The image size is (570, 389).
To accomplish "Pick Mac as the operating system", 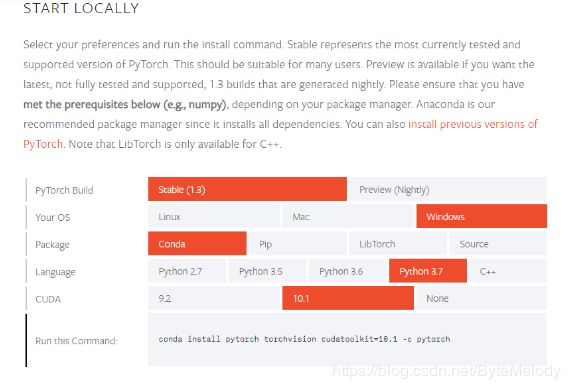I will click(348, 216).
